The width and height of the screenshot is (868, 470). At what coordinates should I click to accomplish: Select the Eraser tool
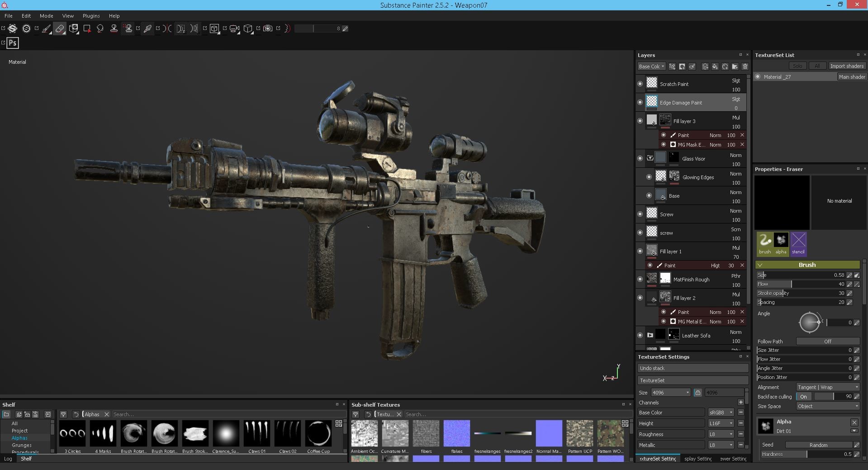[60, 28]
